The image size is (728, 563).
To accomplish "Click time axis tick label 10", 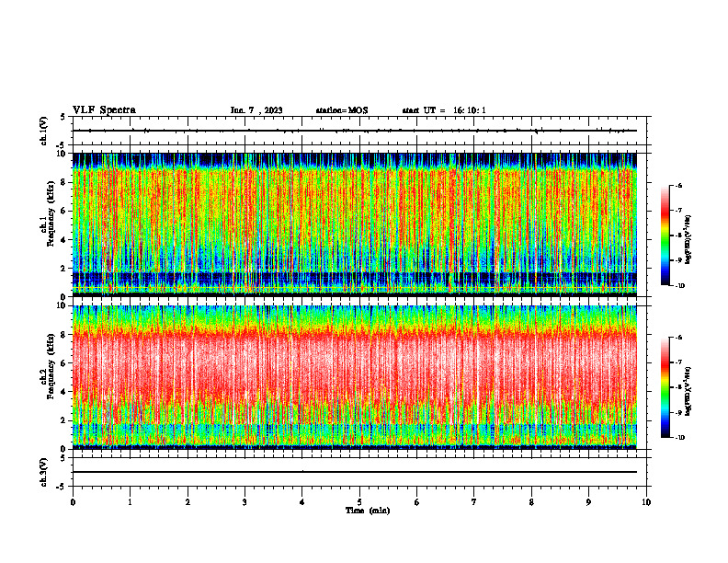I will point(646,502).
